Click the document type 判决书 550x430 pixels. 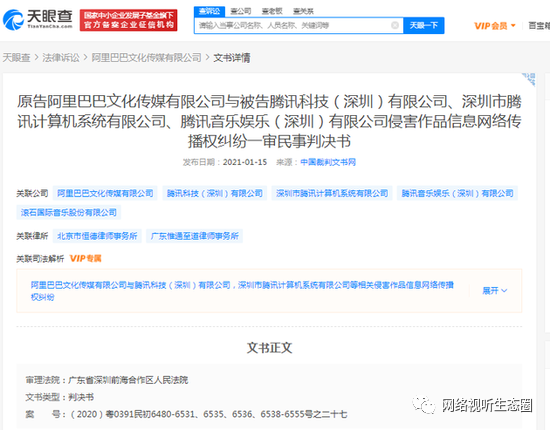click(x=81, y=397)
